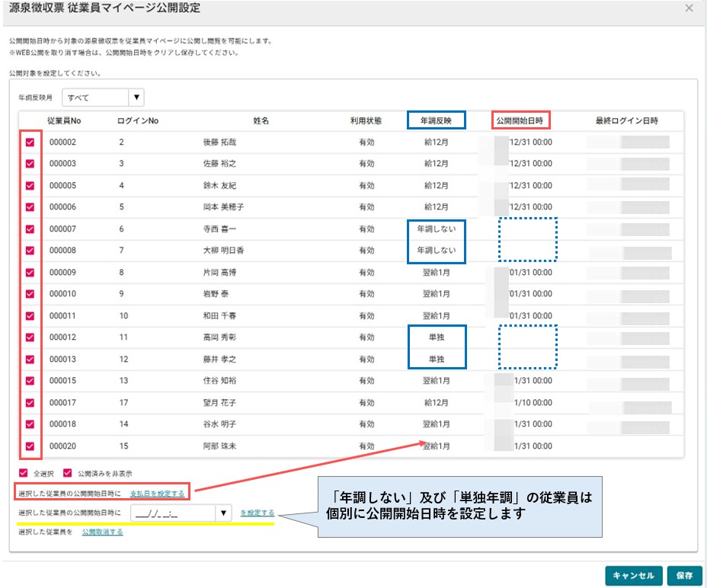Click 年調しない in 寺西 喜一 row
The width and height of the screenshot is (707, 588).
coord(437,229)
